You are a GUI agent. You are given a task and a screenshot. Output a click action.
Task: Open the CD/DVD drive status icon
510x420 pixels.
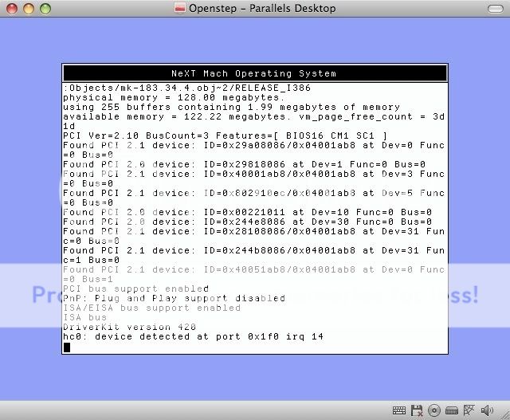coord(434,410)
